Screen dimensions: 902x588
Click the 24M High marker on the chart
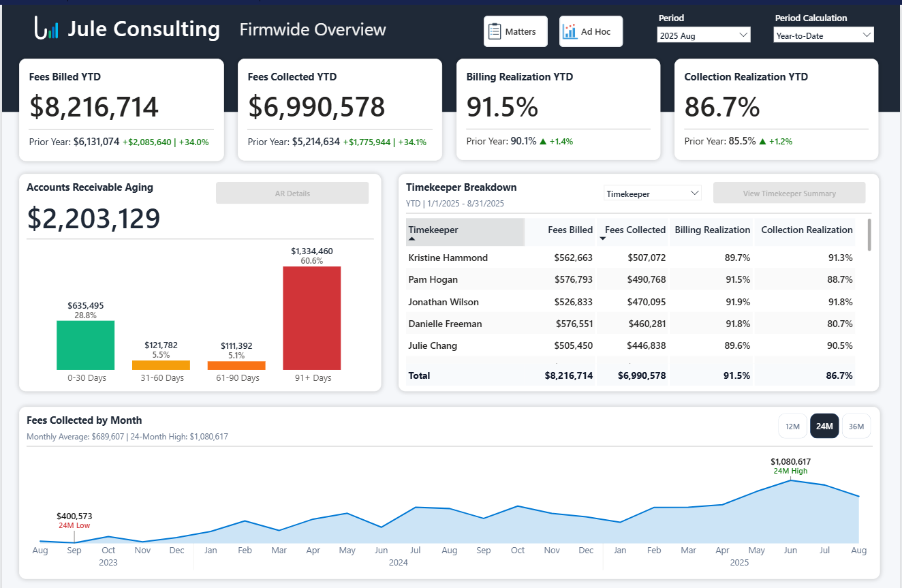(x=791, y=481)
